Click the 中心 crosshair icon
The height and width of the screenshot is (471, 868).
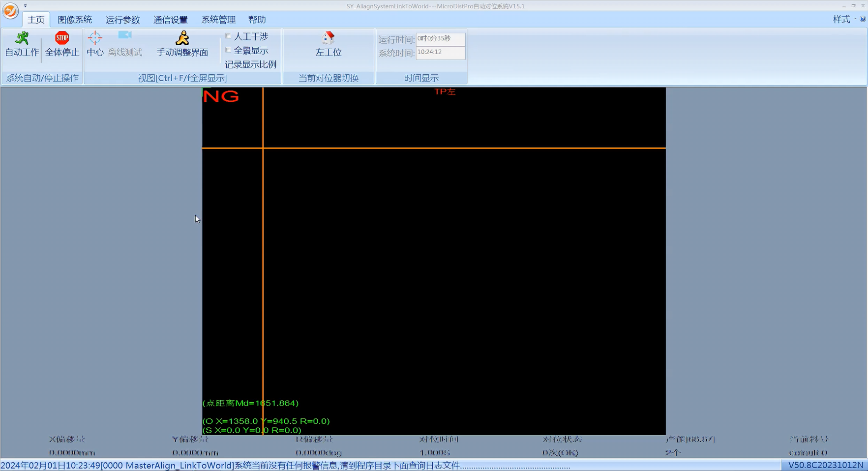pyautogui.click(x=95, y=38)
